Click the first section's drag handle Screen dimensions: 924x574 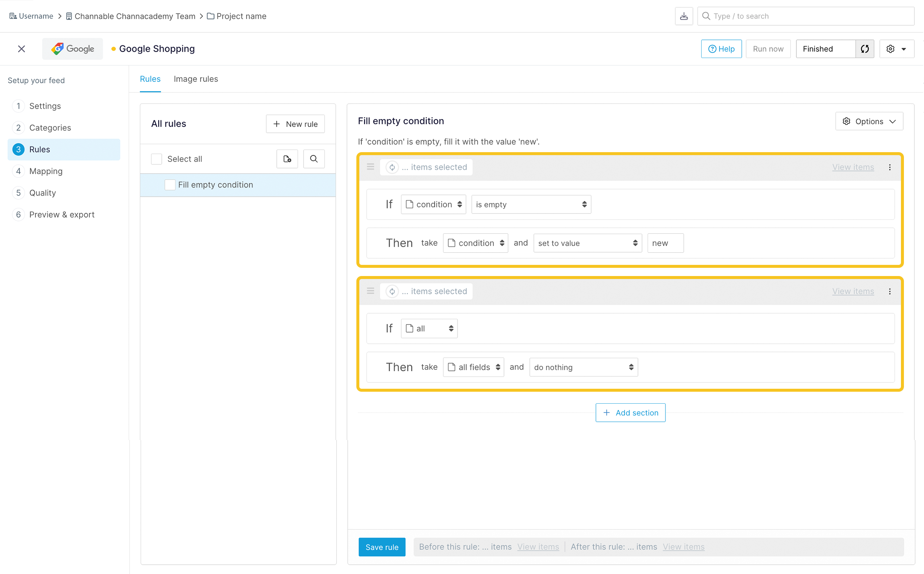(x=370, y=167)
